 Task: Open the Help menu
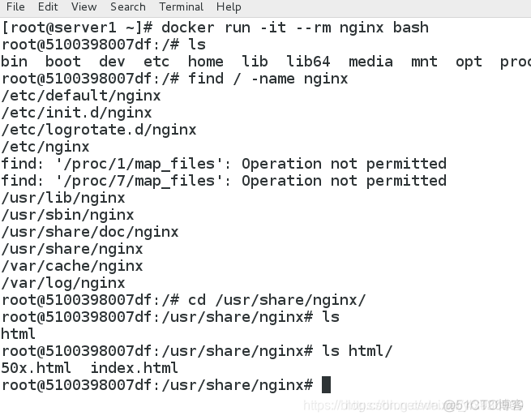coord(229,7)
